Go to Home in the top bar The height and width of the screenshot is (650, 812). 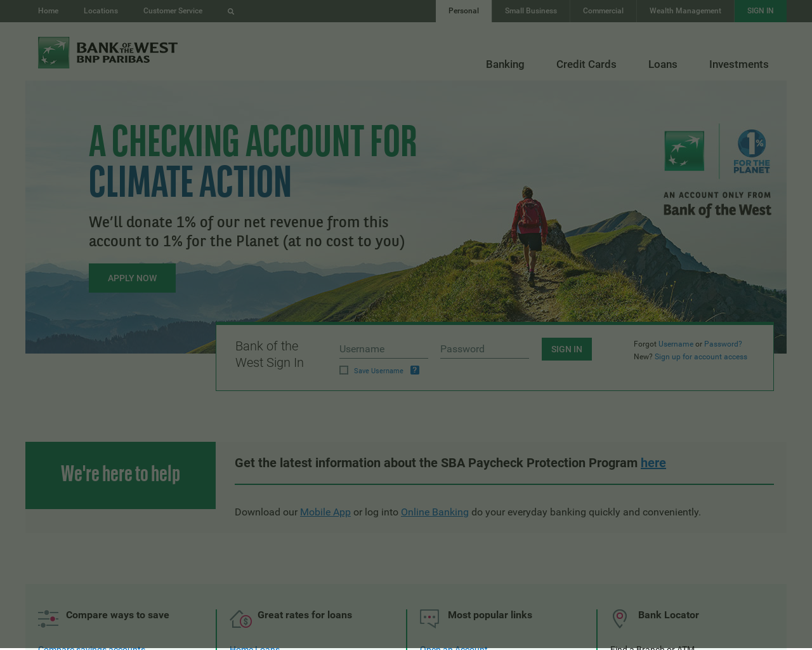(48, 11)
